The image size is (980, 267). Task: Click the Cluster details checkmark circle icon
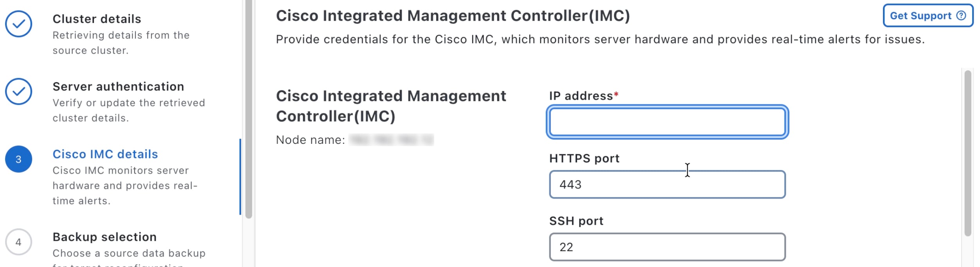[x=18, y=24]
